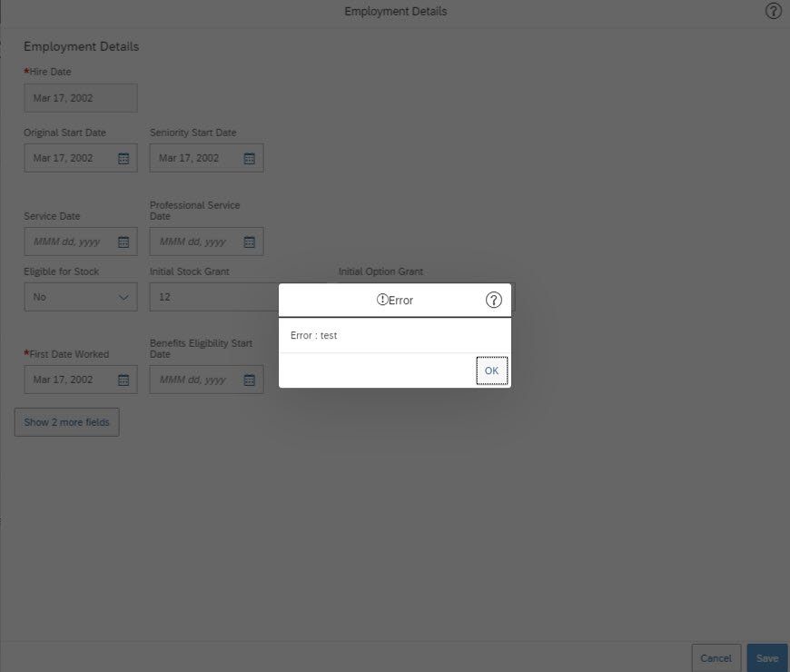Click the 'Error : test' message text
Viewport: 790px width, 672px height.
(313, 335)
